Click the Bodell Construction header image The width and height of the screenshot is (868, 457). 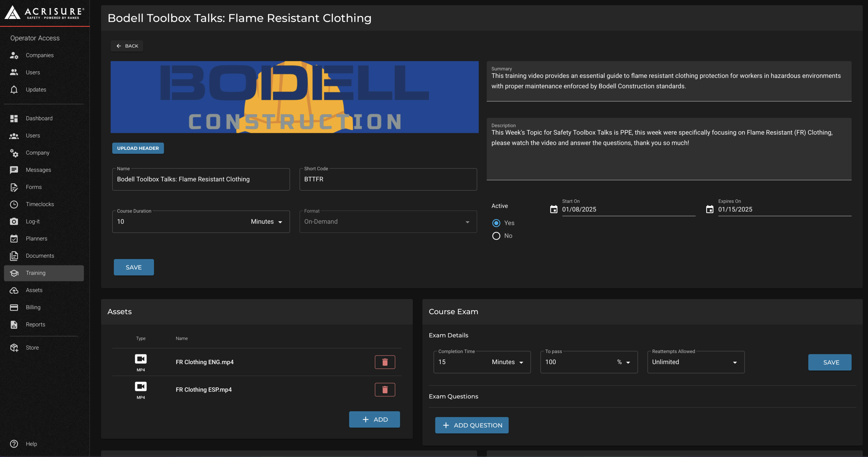coord(294,97)
